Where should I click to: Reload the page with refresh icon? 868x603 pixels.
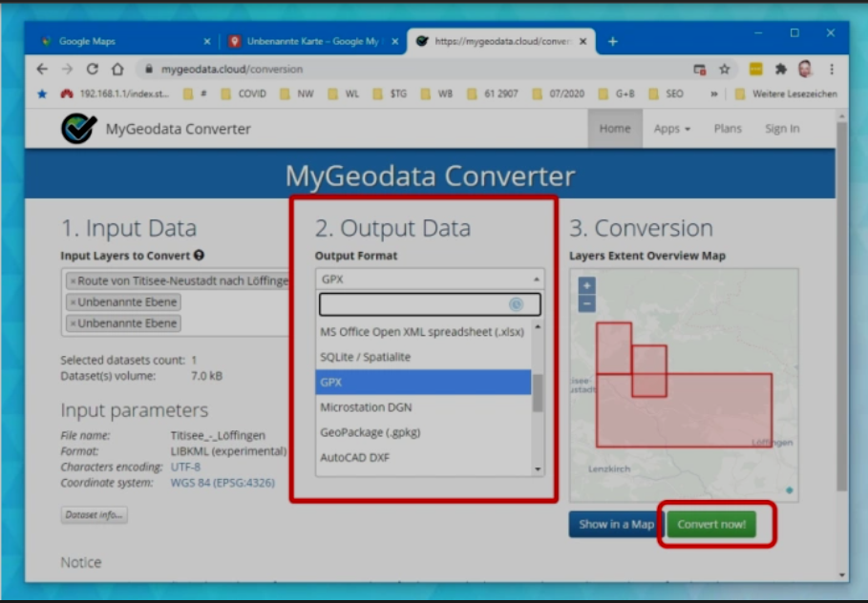[93, 69]
